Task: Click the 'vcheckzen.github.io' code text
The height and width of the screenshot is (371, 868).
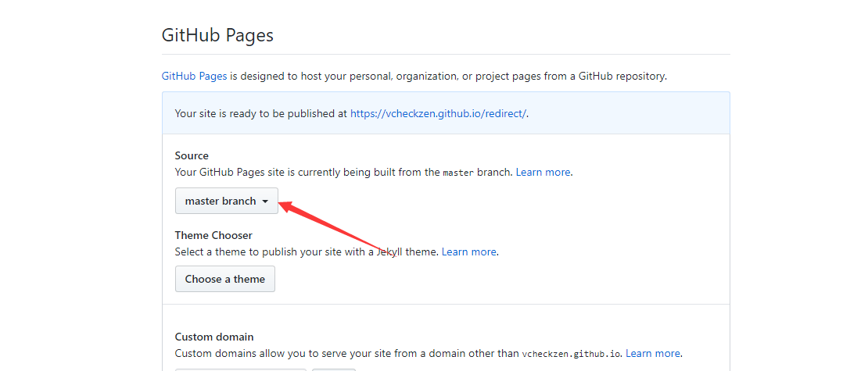Action: (x=572, y=354)
